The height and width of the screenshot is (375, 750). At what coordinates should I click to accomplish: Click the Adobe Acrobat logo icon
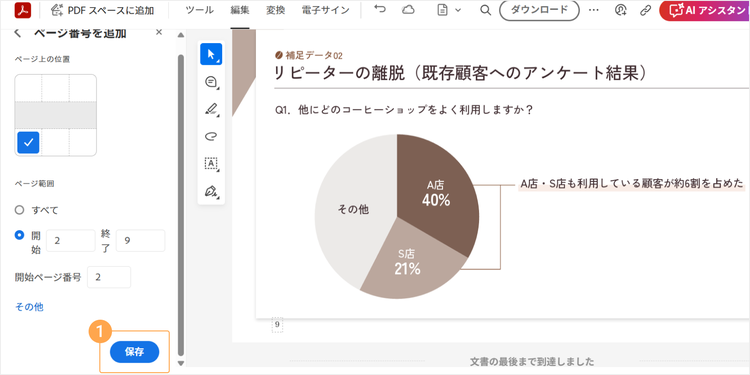(22, 10)
